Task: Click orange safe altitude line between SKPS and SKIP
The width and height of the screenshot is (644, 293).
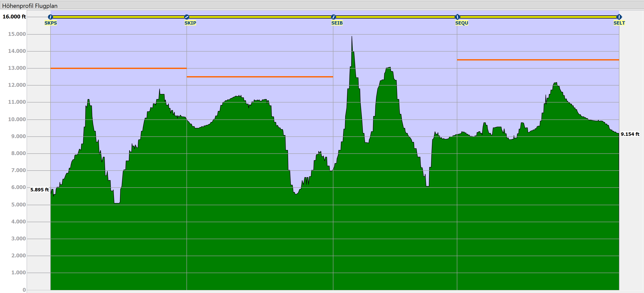Action: pos(118,68)
